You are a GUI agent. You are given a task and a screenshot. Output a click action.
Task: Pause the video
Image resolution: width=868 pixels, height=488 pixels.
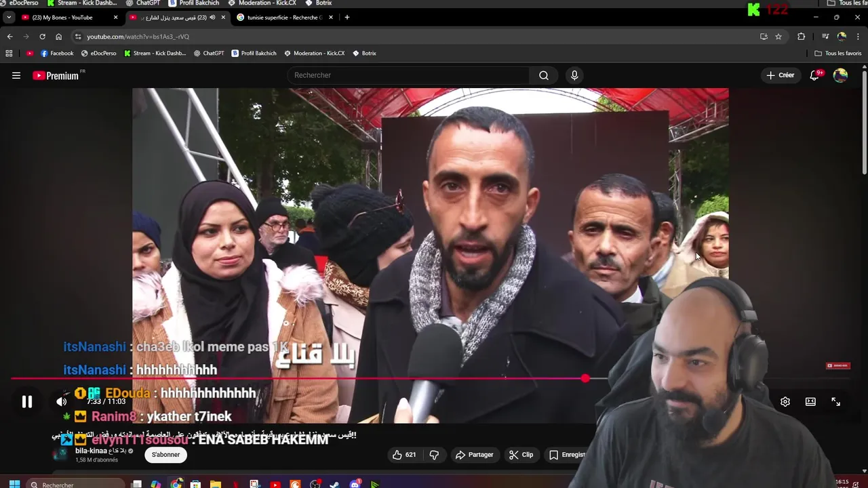pos(27,402)
